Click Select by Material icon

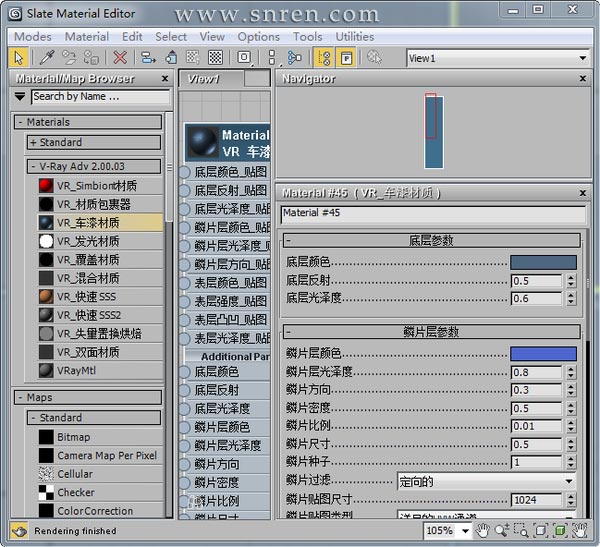pos(374,58)
